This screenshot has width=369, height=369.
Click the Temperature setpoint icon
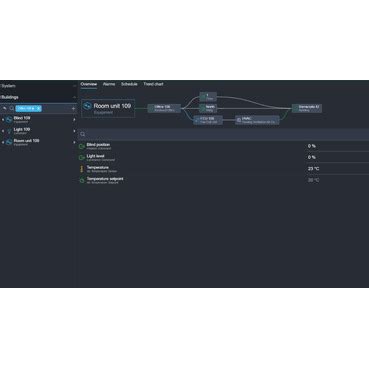coord(82,180)
